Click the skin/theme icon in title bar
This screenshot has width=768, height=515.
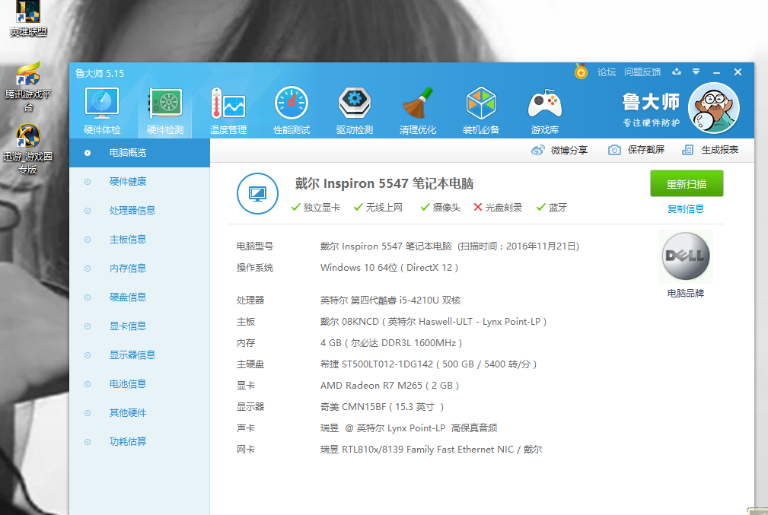pyautogui.click(x=676, y=72)
